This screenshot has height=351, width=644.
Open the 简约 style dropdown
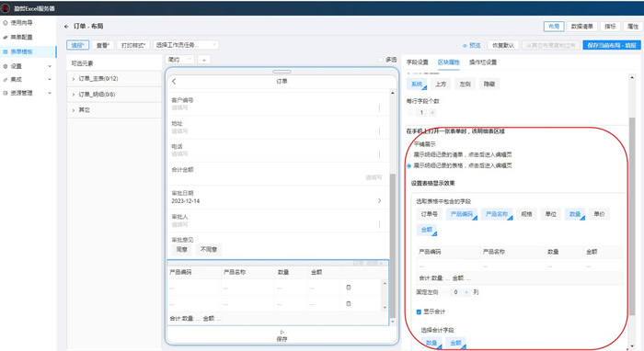pos(180,60)
